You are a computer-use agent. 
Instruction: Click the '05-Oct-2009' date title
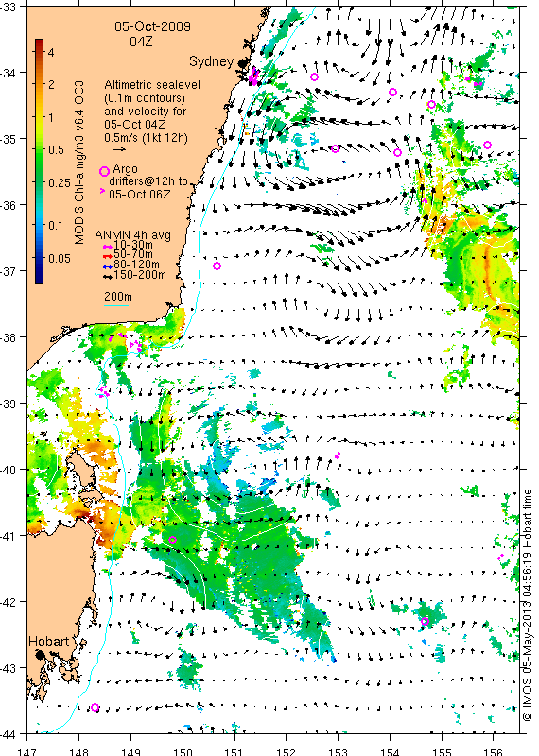click(x=152, y=26)
